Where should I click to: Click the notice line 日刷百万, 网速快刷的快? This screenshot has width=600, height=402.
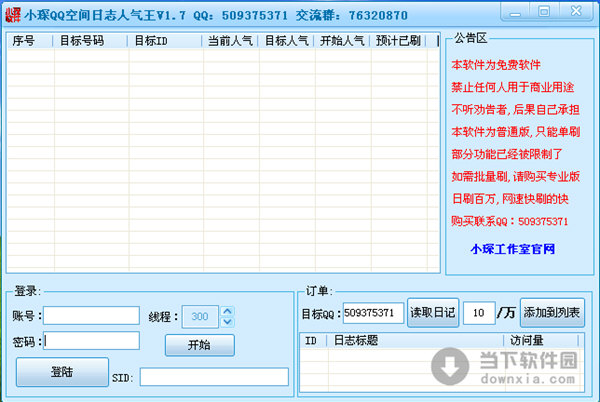(510, 199)
